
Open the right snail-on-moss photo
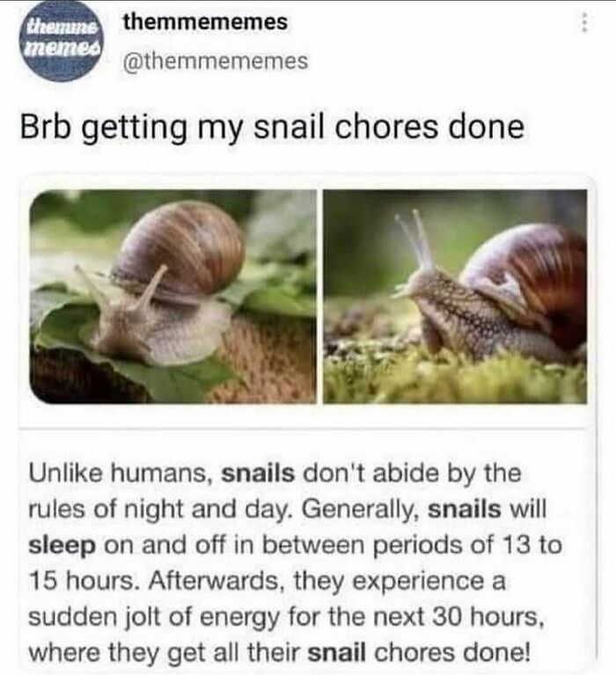[455, 297]
